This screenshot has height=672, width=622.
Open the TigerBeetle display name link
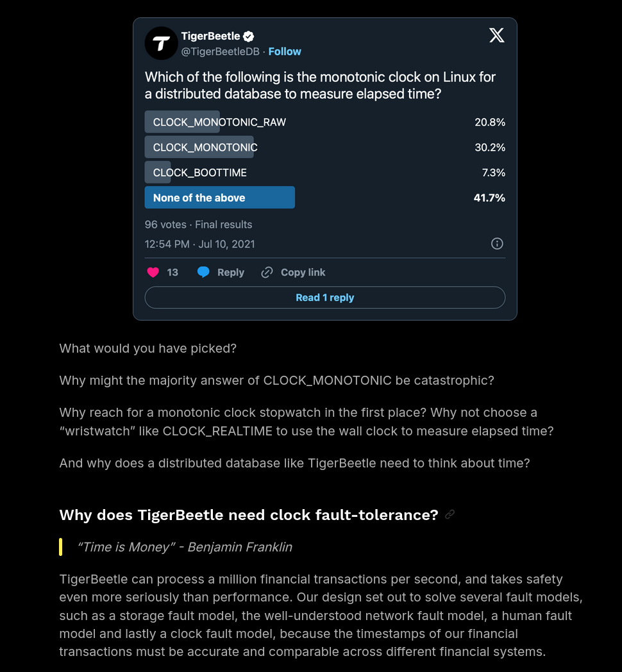210,37
